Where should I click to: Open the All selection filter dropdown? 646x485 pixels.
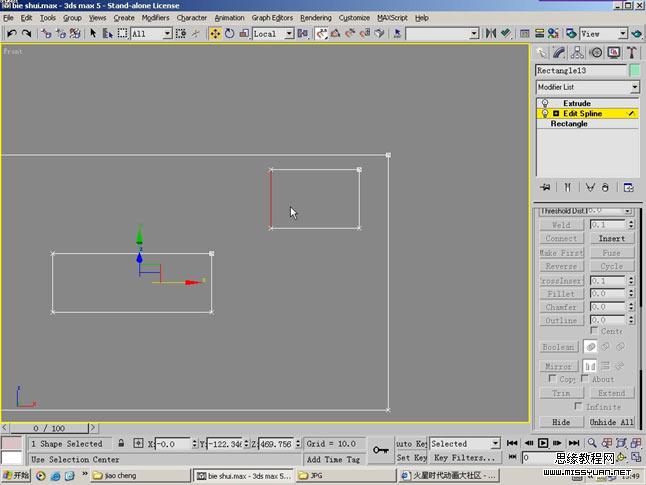point(167,33)
